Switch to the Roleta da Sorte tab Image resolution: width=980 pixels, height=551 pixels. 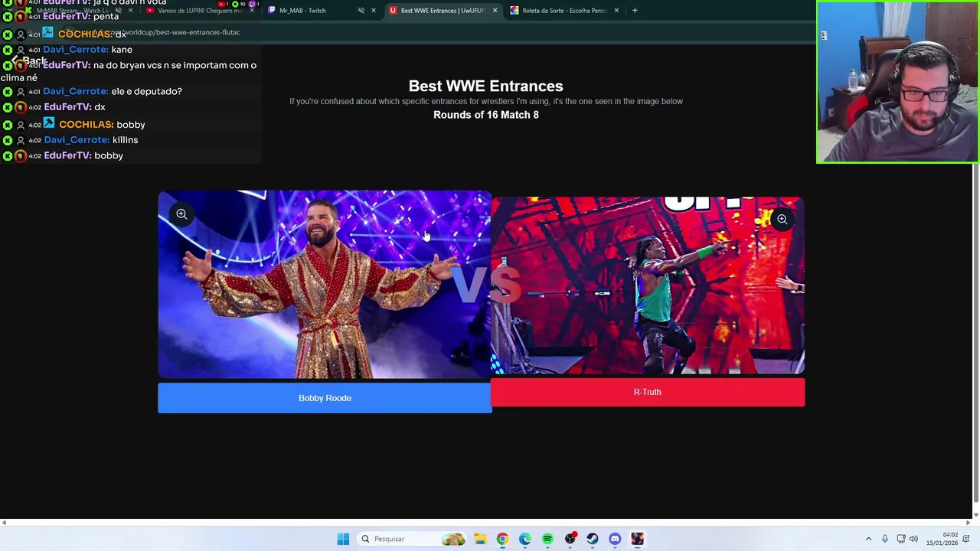[x=564, y=11]
